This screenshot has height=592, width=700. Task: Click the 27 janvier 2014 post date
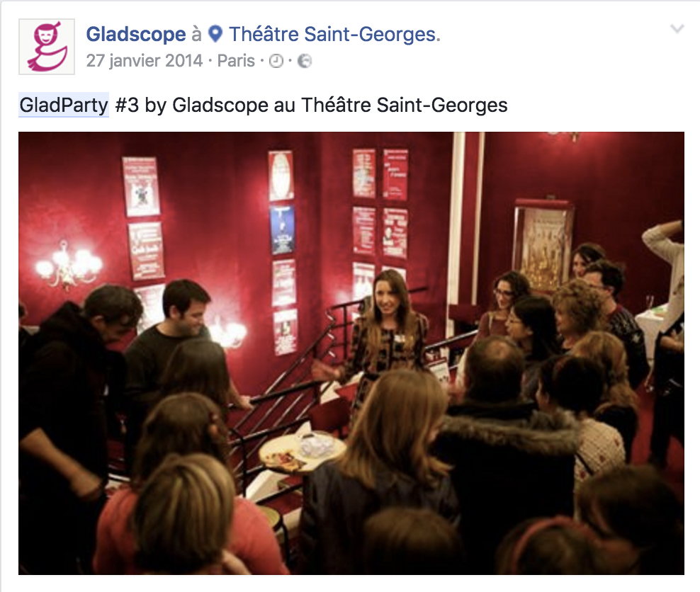click(145, 61)
